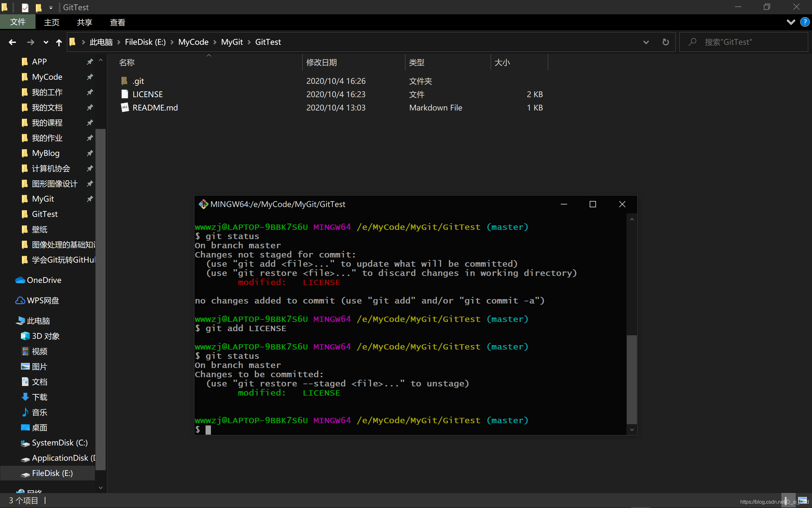Open 壁纸 folder in navigation pane

[x=34, y=229]
